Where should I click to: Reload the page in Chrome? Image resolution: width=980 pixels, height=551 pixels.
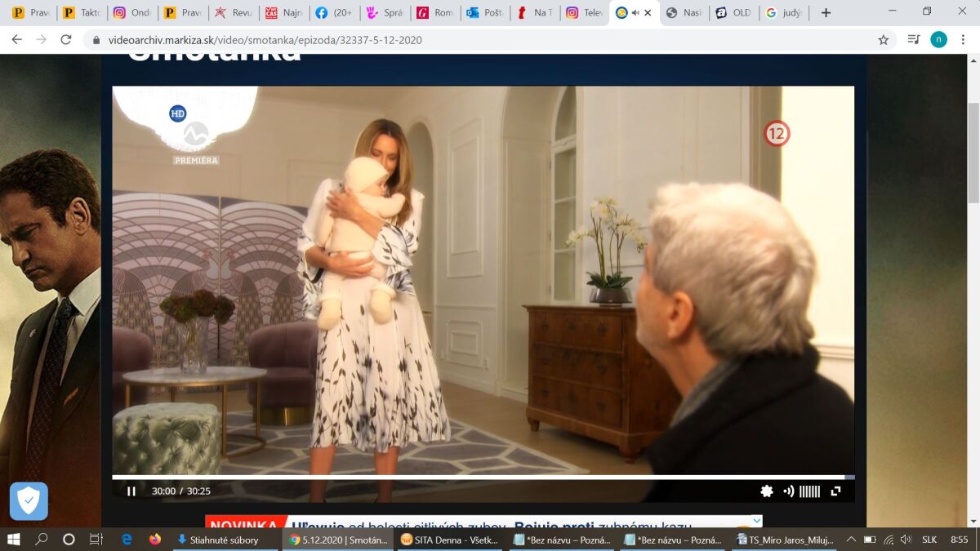tap(66, 39)
